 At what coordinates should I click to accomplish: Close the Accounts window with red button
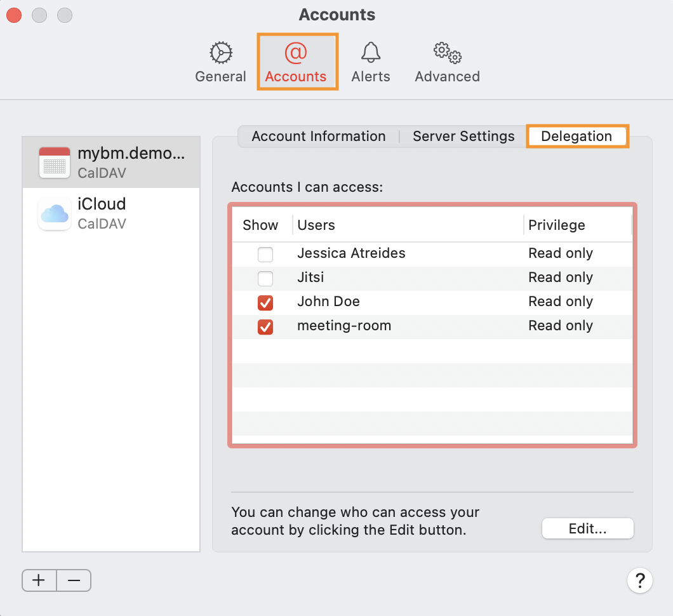coord(14,15)
